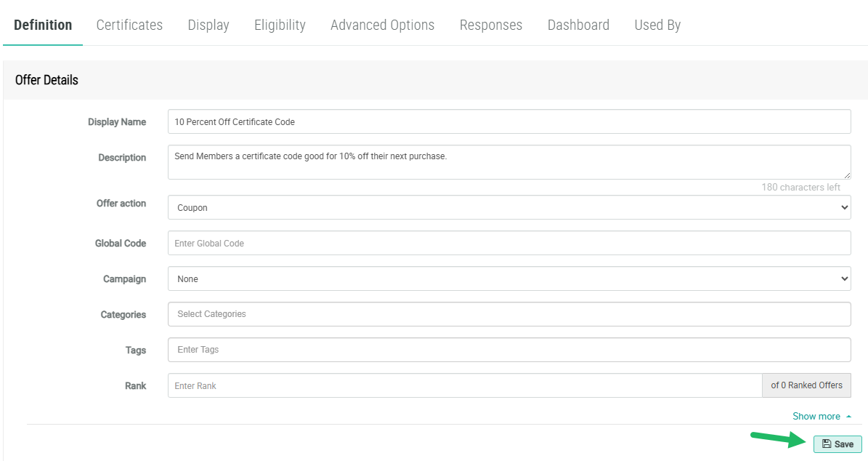Click the Global Code input field
This screenshot has height=461, width=868.
pyautogui.click(x=508, y=243)
